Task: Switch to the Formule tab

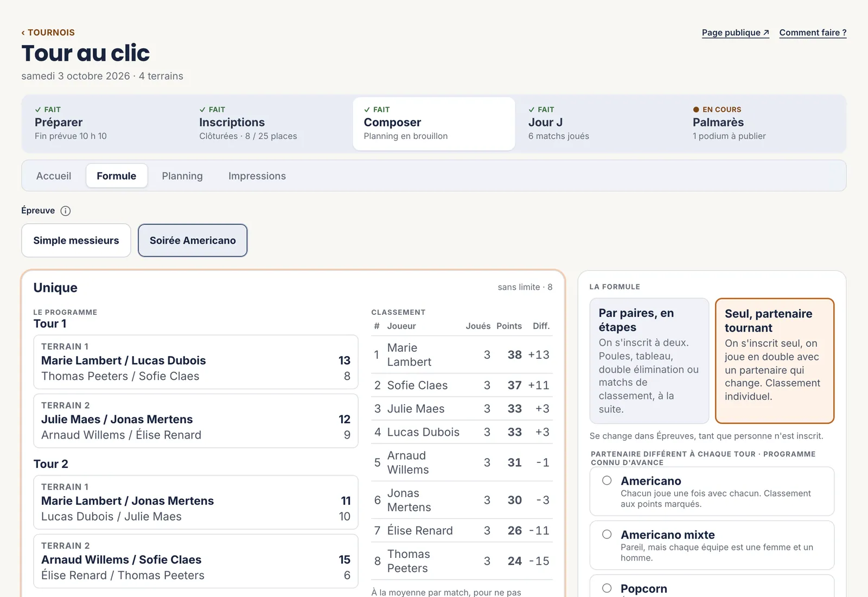Action: (x=117, y=176)
